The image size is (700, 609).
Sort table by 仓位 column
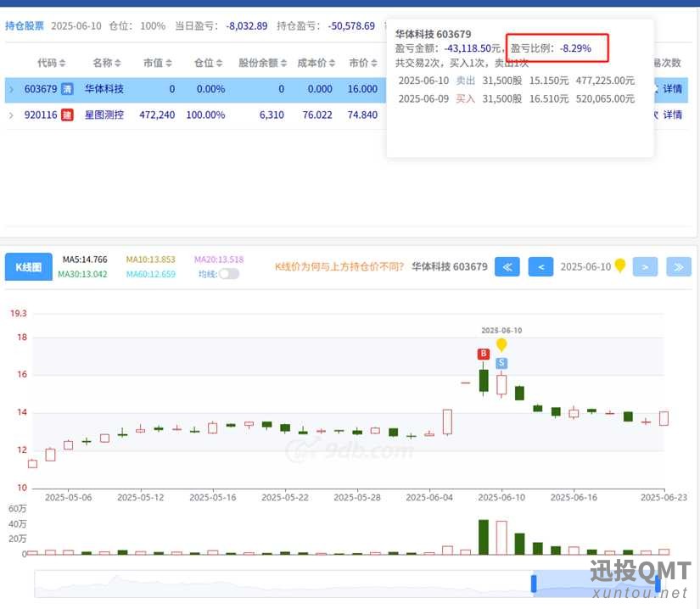pyautogui.click(x=209, y=63)
